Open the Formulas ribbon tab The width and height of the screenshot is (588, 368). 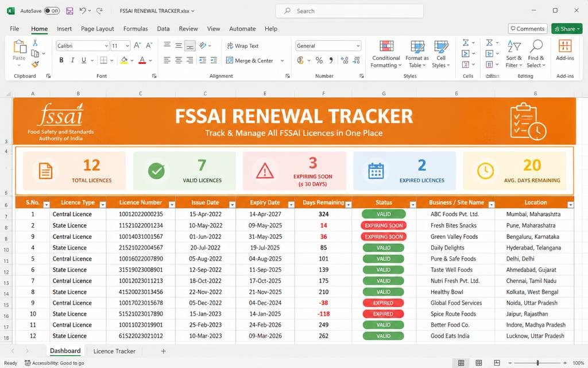(x=136, y=29)
